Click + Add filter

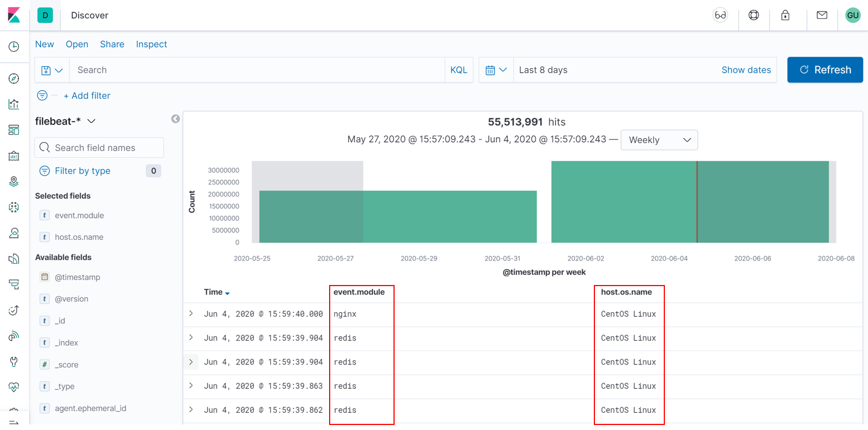(x=87, y=96)
